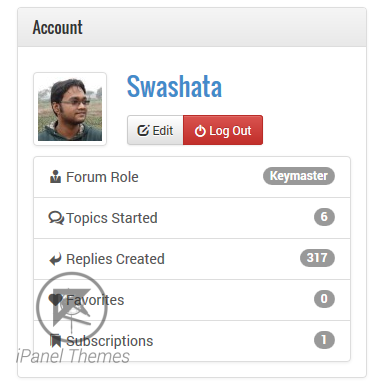Click the Keymaster role badge
This screenshot has height=386, width=382.
tap(299, 176)
